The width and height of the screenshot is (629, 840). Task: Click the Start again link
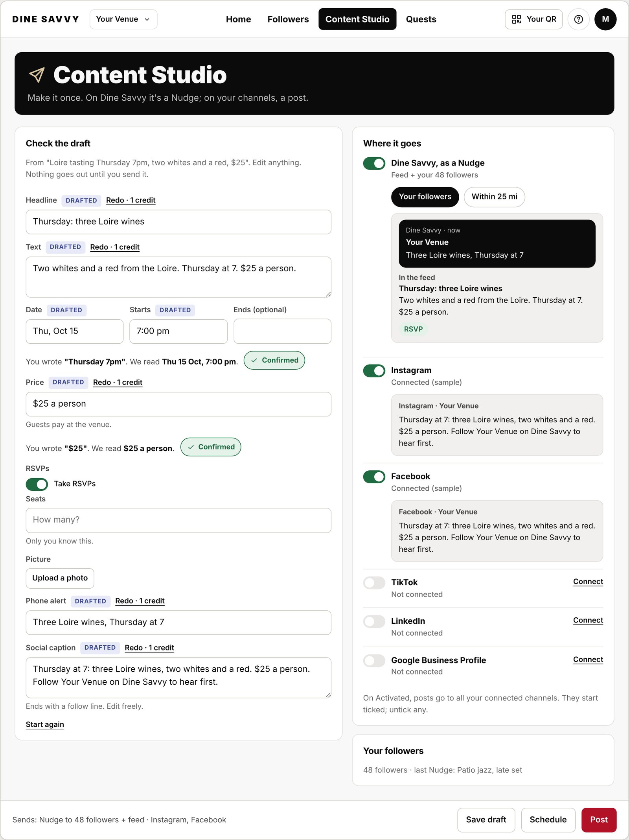pos(45,725)
